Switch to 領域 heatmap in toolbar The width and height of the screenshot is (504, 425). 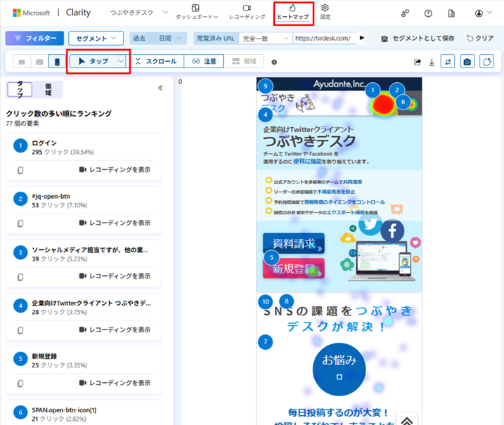click(x=244, y=61)
